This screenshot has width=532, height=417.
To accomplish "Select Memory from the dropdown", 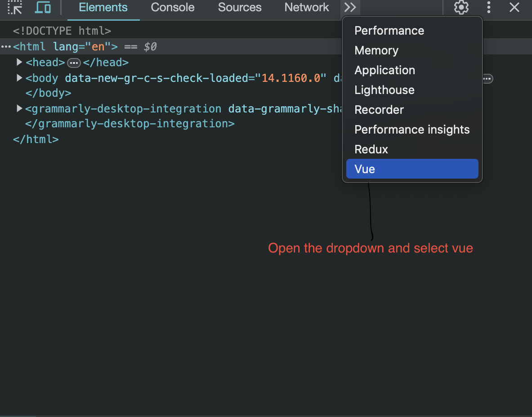I will [x=412, y=50].
